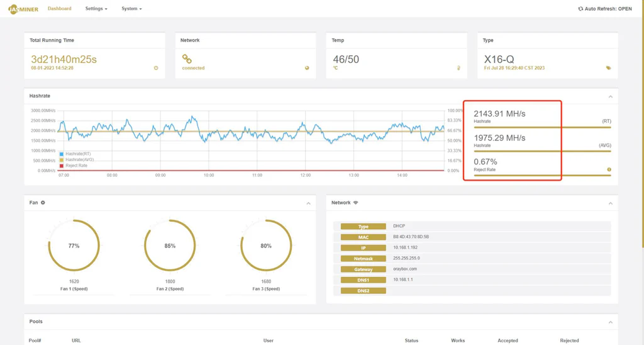
Task: Click the clock icon in Total Running Time
Action: (156, 68)
